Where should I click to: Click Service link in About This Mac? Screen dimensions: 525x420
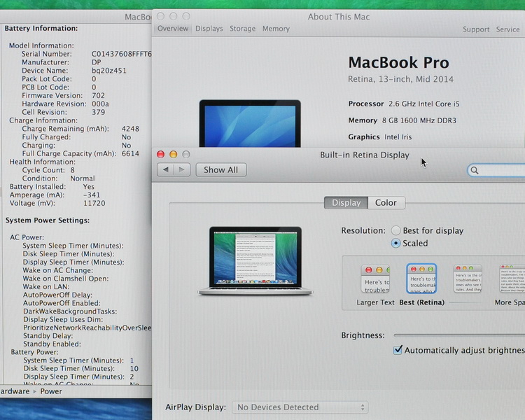[x=508, y=29]
